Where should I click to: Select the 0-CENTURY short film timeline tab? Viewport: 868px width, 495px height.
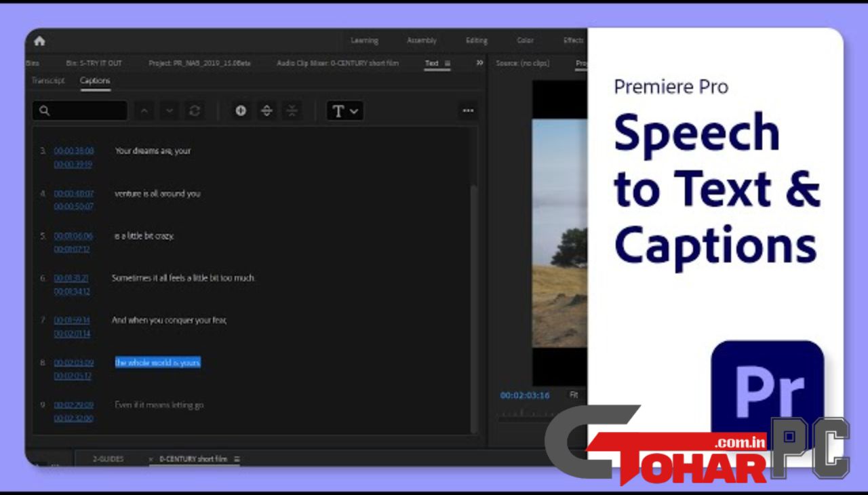(193, 459)
